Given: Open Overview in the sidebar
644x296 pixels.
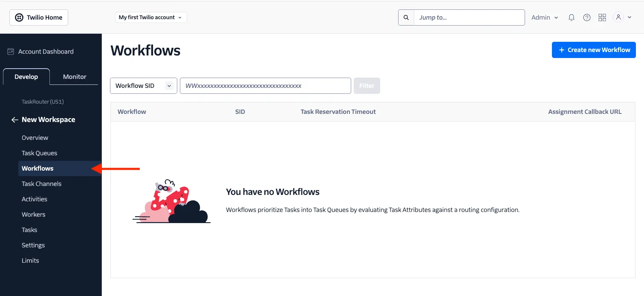Looking at the screenshot, I should [x=35, y=138].
